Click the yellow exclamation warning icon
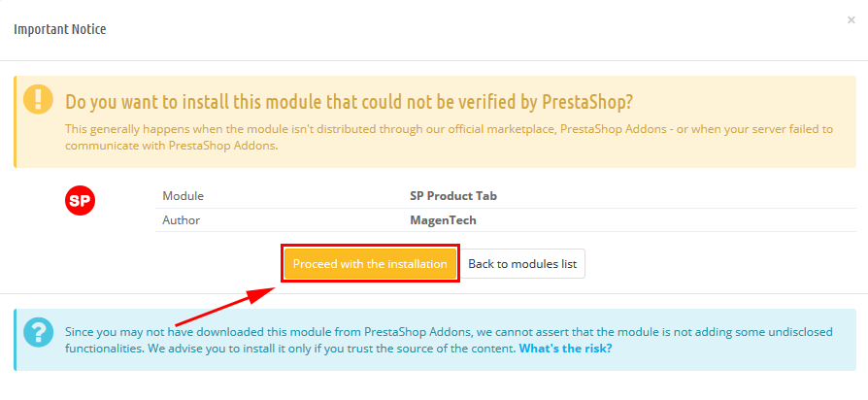This screenshot has height=400, width=868. click(38, 100)
